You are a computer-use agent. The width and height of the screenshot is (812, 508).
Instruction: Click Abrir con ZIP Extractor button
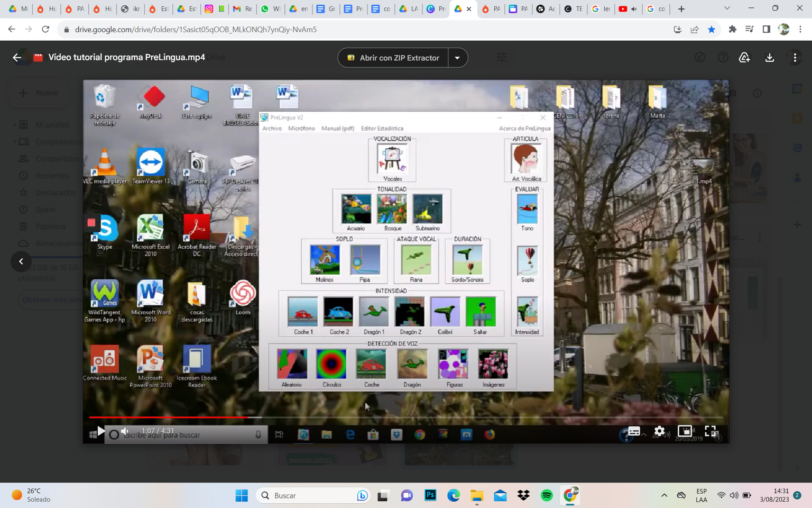point(393,58)
